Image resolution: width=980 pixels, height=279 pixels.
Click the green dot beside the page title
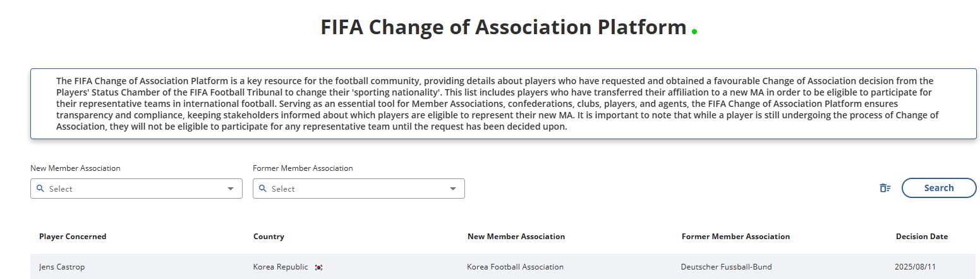(694, 31)
